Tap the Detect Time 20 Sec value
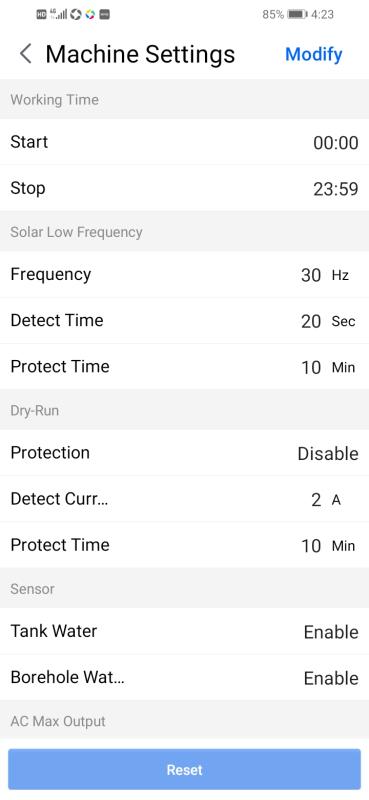Image resolution: width=369 pixels, height=800 pixels. pyautogui.click(x=328, y=321)
